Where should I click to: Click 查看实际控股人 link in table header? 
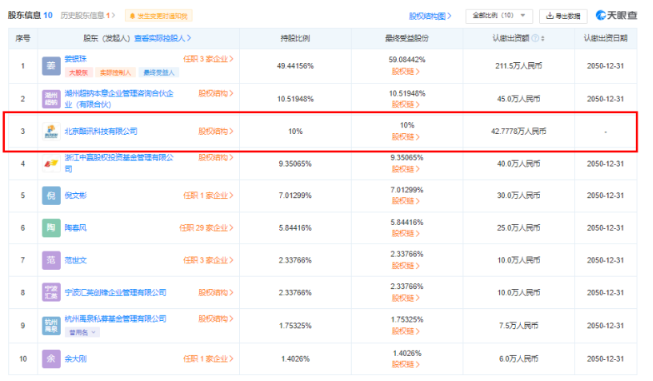point(162,38)
